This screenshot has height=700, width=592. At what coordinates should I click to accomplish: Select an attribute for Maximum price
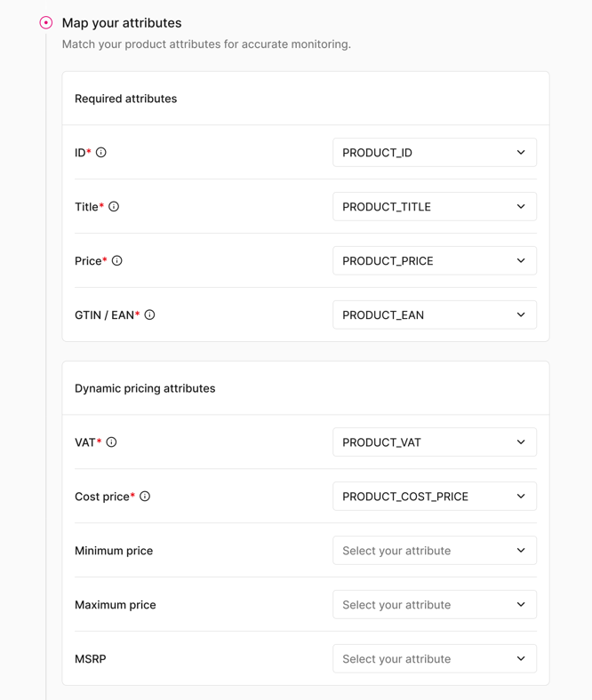tap(435, 604)
